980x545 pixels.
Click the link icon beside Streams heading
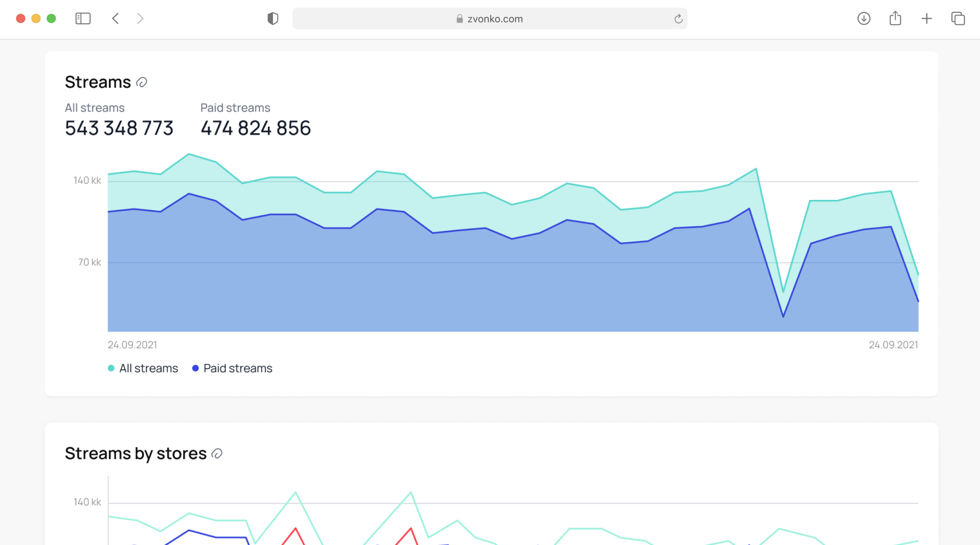coord(141,82)
